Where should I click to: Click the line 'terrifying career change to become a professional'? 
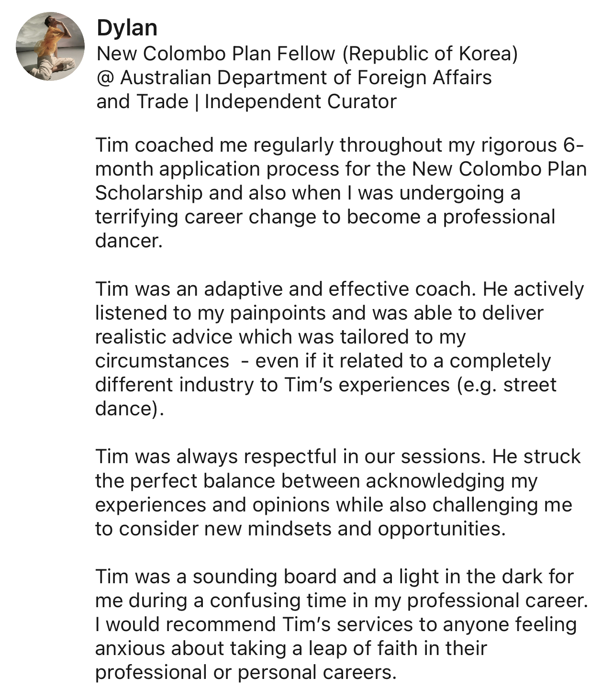coord(325,217)
